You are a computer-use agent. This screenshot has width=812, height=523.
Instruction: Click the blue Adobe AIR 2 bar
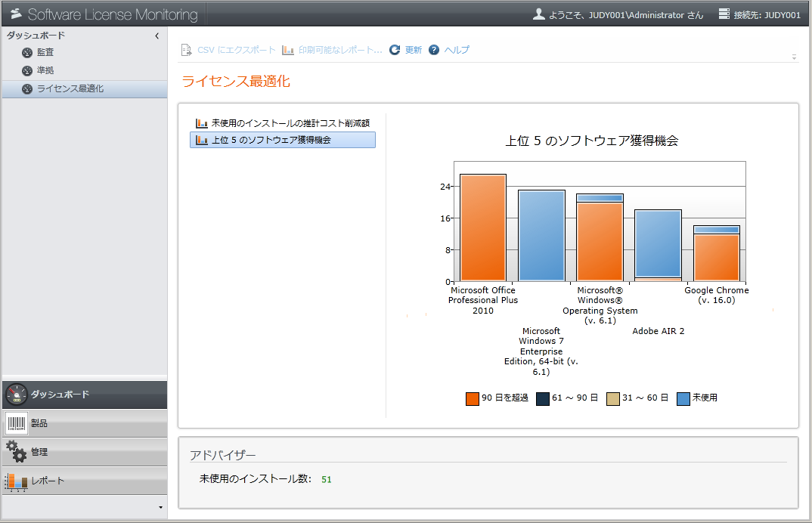(x=659, y=243)
